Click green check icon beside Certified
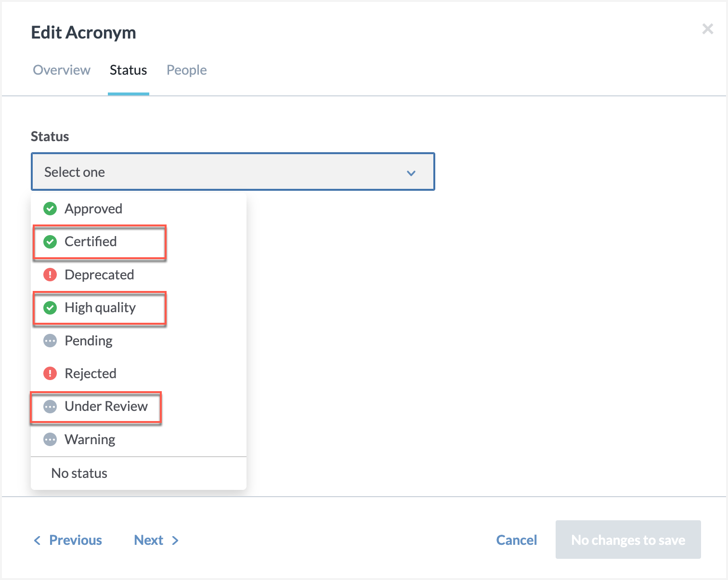 click(50, 241)
